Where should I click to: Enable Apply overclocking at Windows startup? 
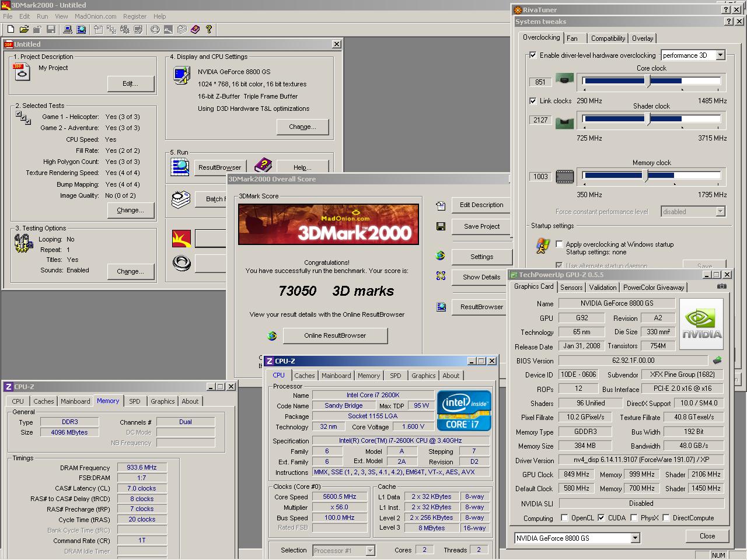point(559,244)
